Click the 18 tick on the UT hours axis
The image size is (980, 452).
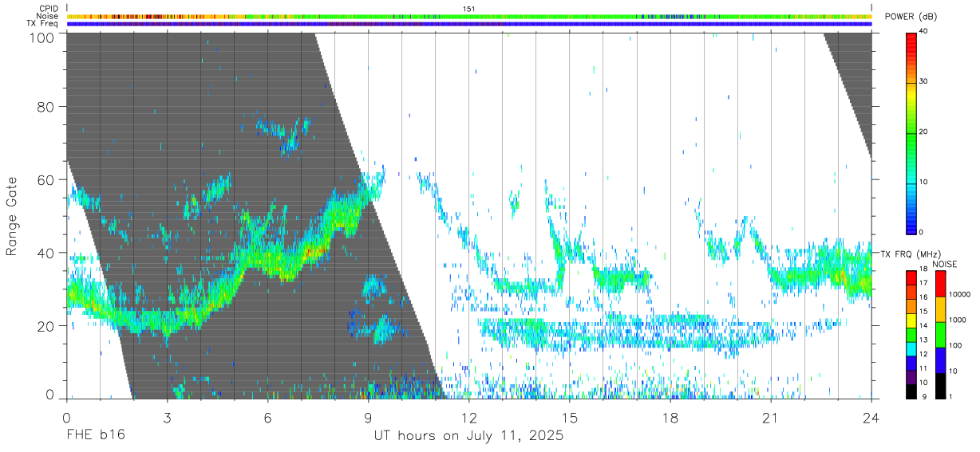[x=670, y=418]
